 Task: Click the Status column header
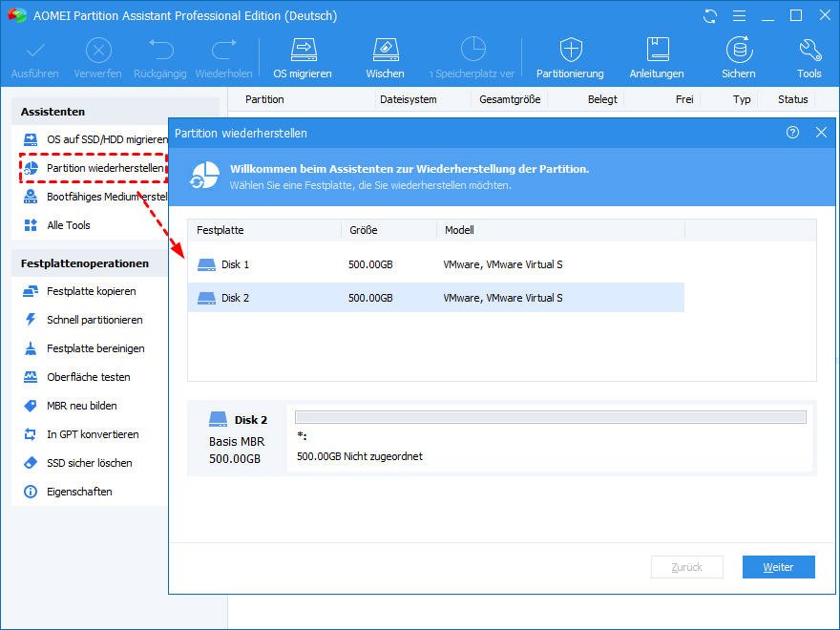(793, 99)
